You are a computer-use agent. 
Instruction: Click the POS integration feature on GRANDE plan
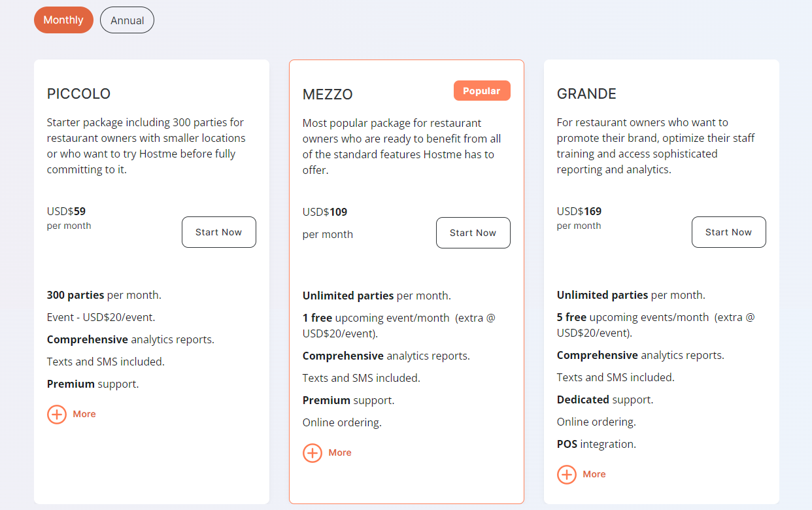596,443
